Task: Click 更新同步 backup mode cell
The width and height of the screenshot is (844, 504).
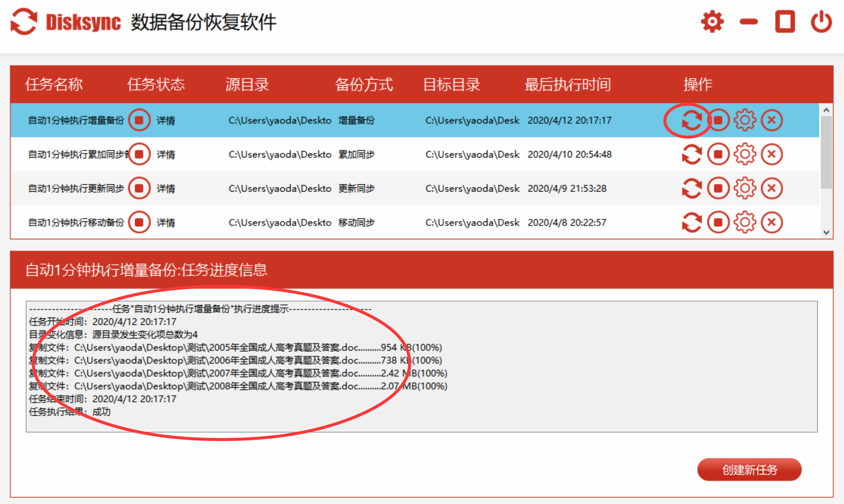Action: click(x=356, y=189)
